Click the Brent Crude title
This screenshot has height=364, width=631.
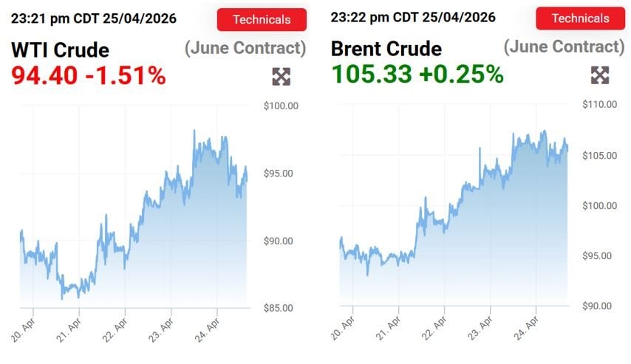point(386,49)
